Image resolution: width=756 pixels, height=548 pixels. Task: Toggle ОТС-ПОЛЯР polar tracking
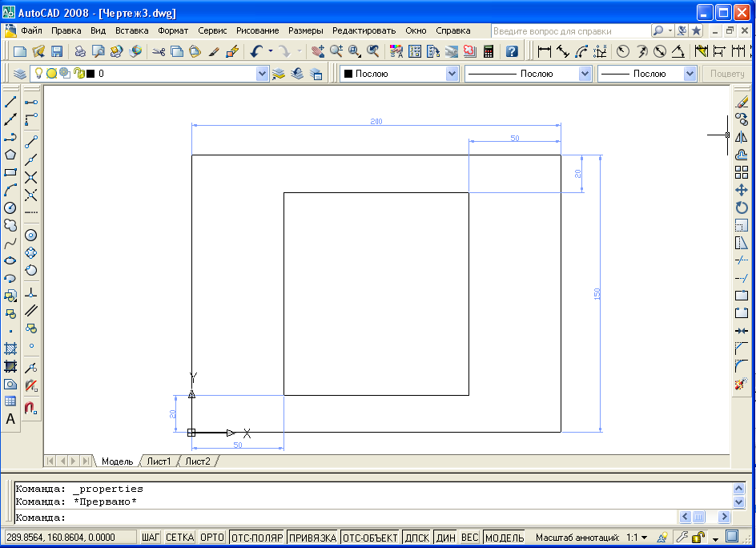click(257, 538)
